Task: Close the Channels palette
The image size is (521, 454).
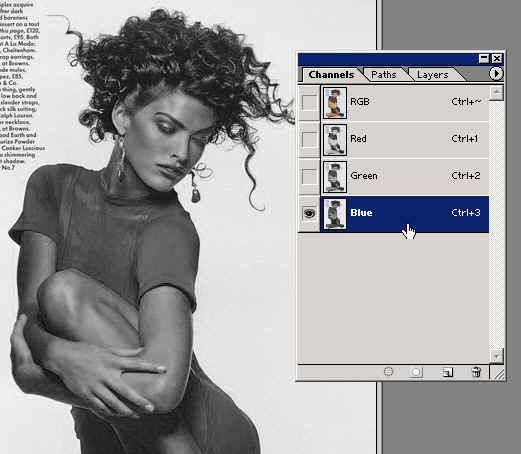Action: (497, 59)
